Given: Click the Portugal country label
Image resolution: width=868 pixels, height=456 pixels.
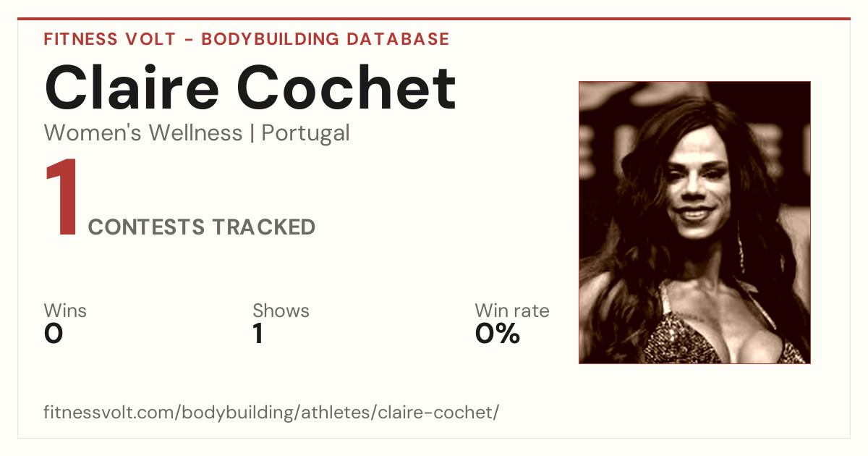Looking at the screenshot, I should (305, 133).
